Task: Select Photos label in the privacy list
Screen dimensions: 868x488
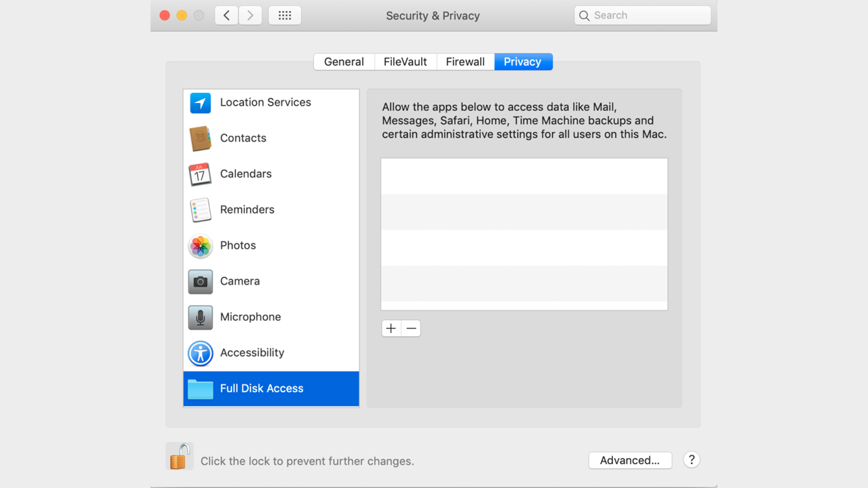Action: (x=238, y=245)
